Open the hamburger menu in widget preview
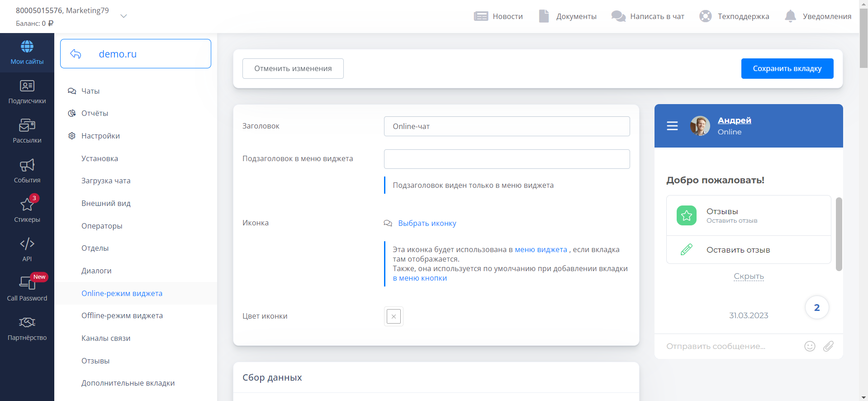The width and height of the screenshot is (868, 401). pos(672,126)
